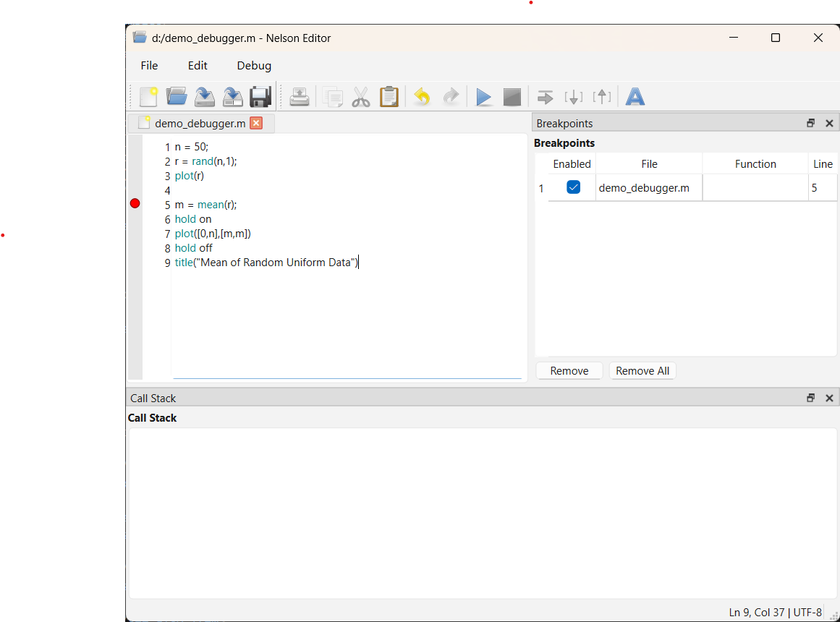
Task: Minimize the Nelson Editor window
Action: point(734,38)
